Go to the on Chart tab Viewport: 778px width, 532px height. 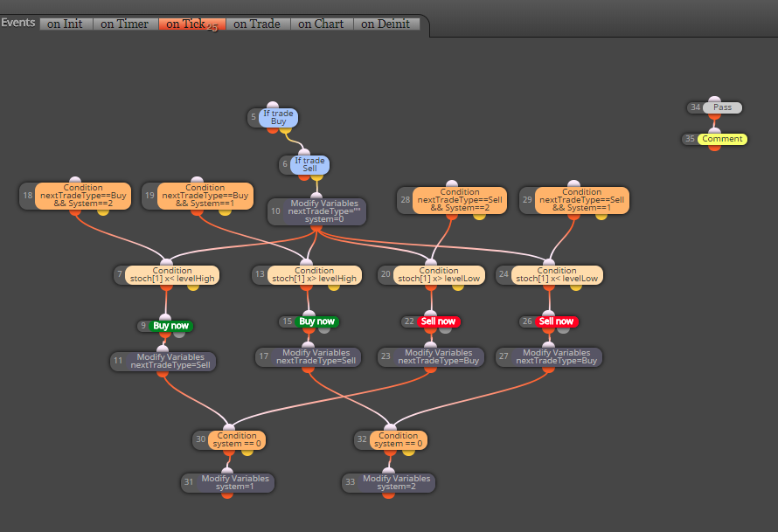[x=322, y=24]
